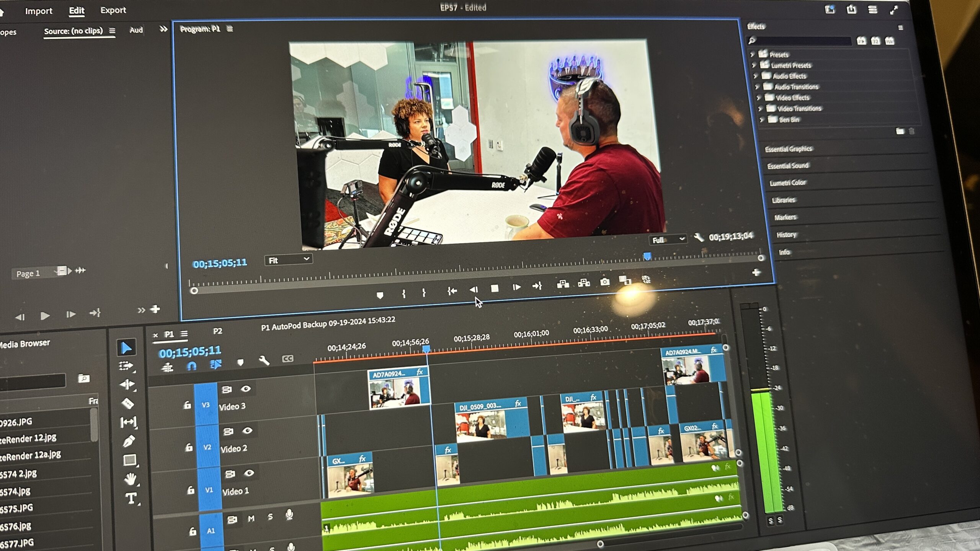Viewport: 980px width, 551px height.
Task: Click the Export Frame camera icon
Action: click(x=605, y=282)
